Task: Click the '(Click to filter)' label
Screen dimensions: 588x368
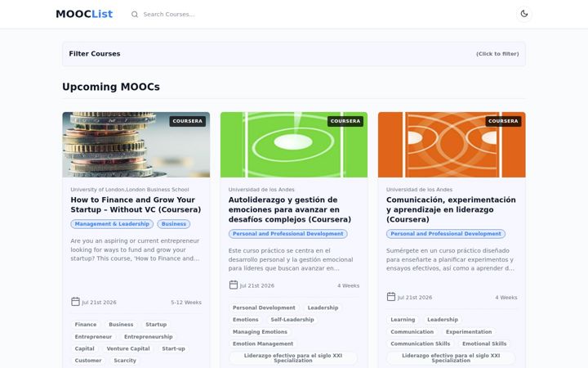Action: point(497,54)
